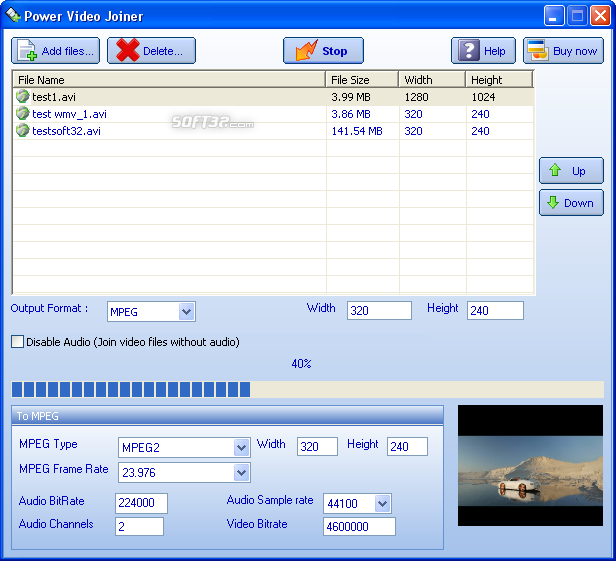Select the test wmv_1.avi file name

coord(69,114)
